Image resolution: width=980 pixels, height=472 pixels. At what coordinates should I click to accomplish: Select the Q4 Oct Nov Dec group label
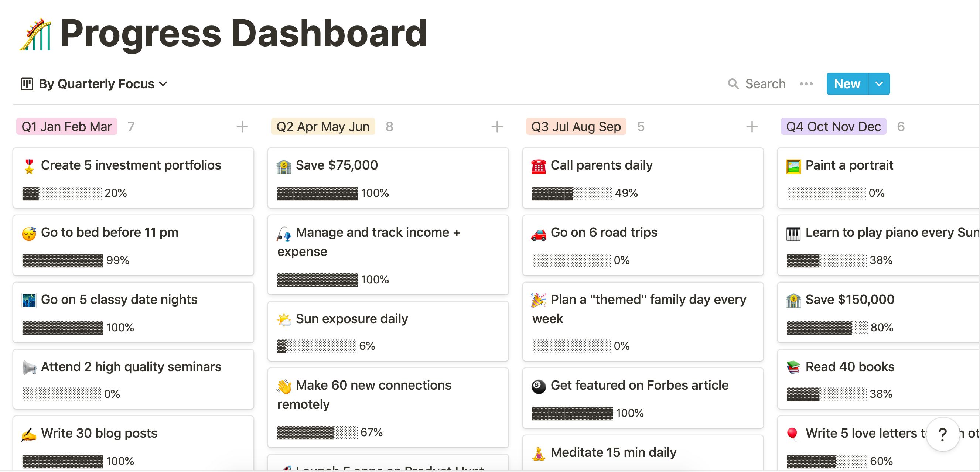(x=833, y=127)
